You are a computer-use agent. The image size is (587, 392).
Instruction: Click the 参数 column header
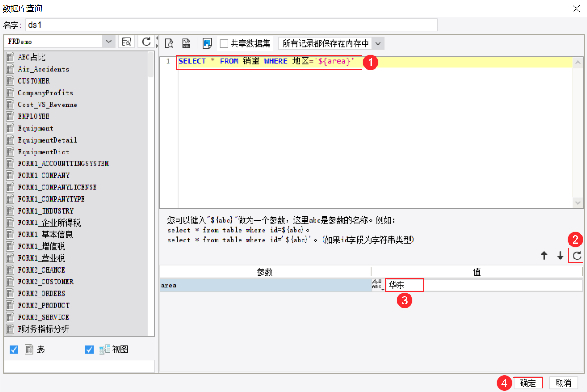click(x=265, y=272)
